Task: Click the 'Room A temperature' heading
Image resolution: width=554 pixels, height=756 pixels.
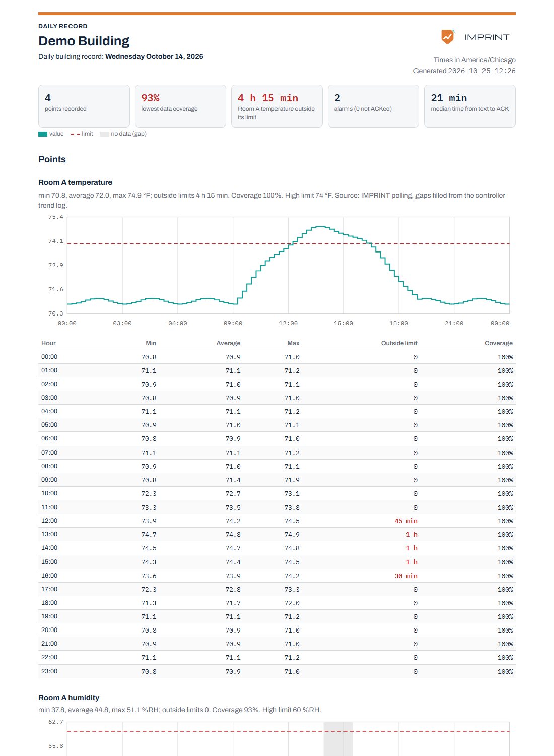Action: point(75,182)
